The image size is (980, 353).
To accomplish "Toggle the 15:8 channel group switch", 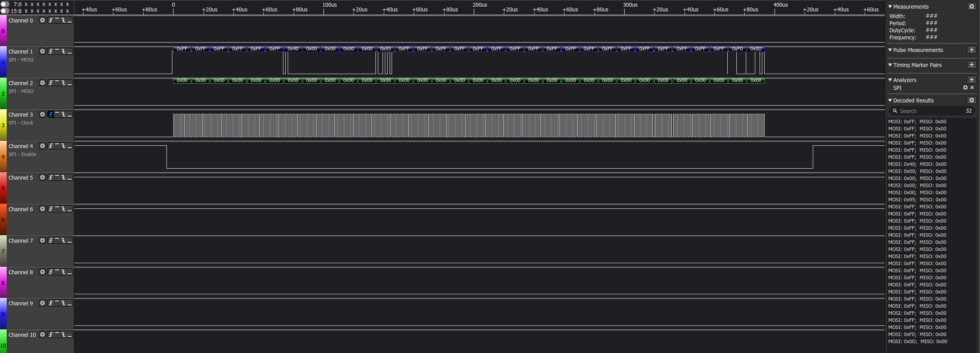I will (x=5, y=11).
